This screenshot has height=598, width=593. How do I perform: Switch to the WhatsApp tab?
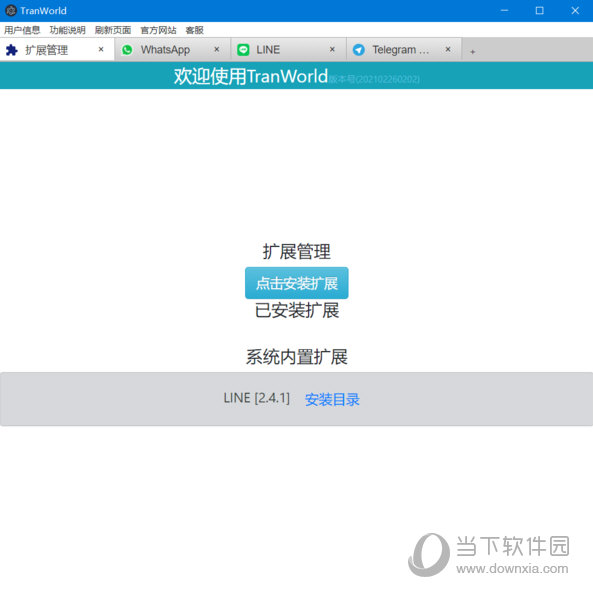coord(173,50)
